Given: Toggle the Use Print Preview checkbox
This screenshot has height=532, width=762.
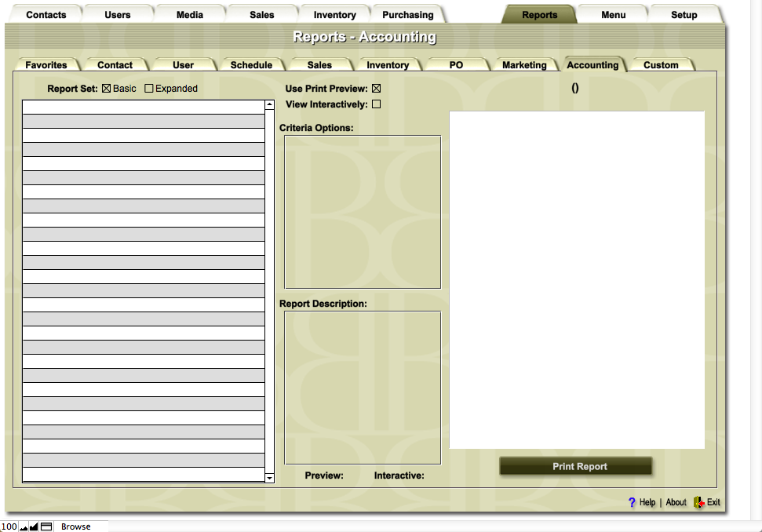Looking at the screenshot, I should point(376,89).
